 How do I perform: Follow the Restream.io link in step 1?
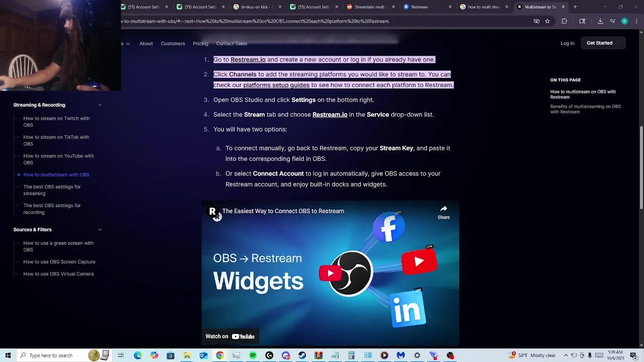point(248,60)
